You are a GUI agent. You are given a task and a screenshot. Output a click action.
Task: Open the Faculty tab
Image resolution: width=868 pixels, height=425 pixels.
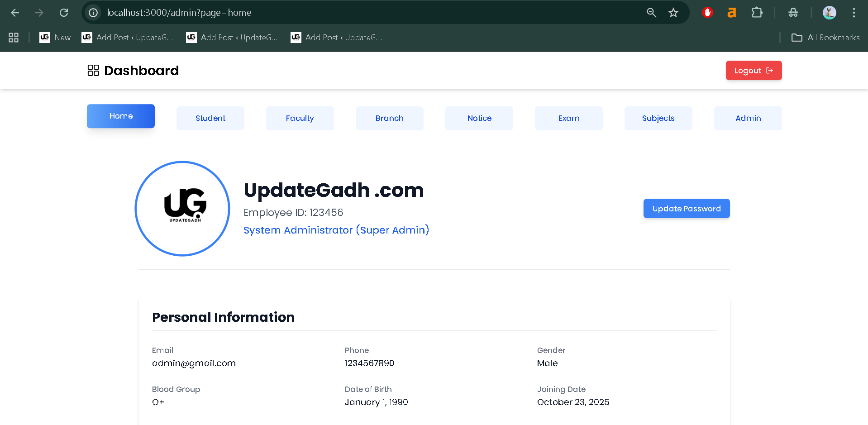coord(300,118)
